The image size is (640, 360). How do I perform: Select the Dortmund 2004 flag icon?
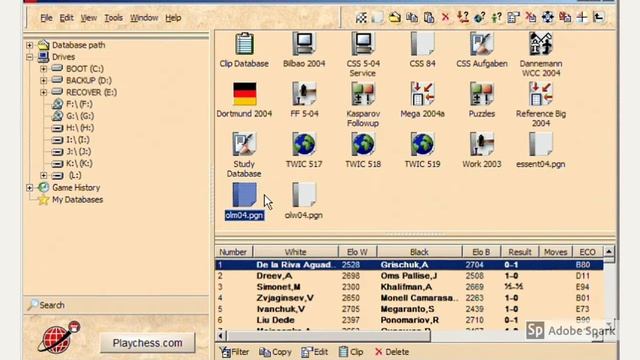pos(244,94)
